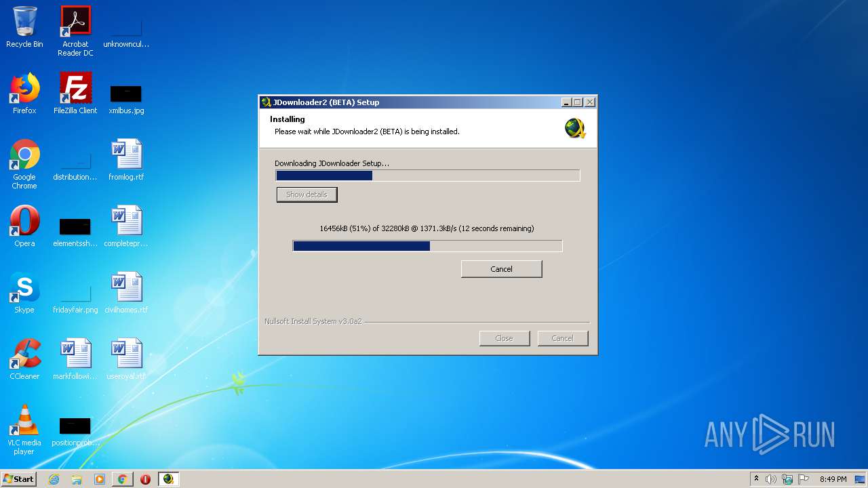Click the download progress bar
Viewport: 868px width, 488px height.
(427, 246)
